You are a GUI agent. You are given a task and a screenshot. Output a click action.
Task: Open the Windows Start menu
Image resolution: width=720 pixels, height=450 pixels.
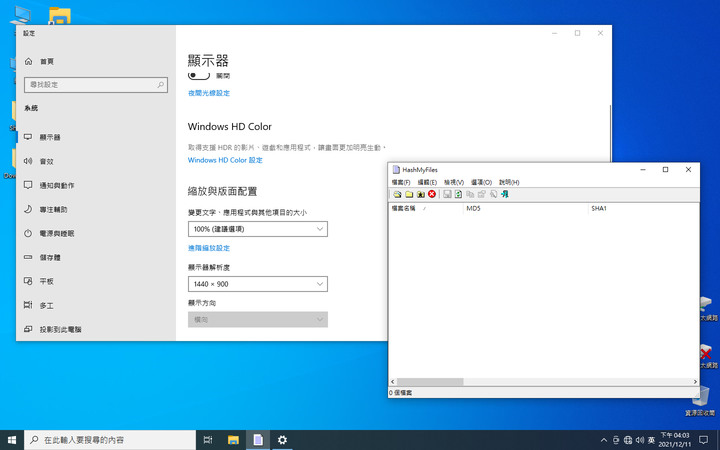(x=11, y=440)
